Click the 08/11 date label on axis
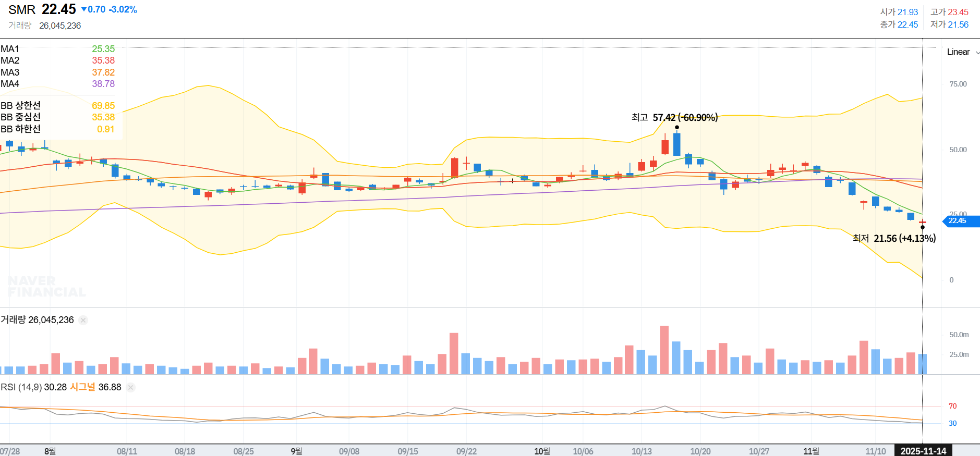Viewport: 980px width, 456px height. 127,451
